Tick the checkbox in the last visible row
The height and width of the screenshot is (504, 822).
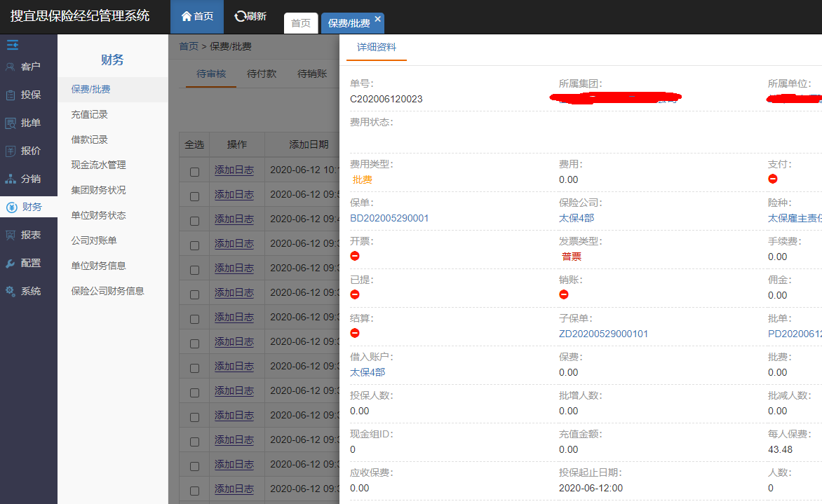click(x=194, y=491)
